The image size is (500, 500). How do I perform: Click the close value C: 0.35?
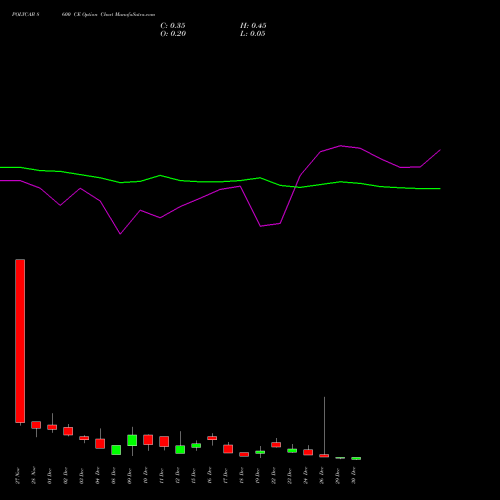pos(173,26)
